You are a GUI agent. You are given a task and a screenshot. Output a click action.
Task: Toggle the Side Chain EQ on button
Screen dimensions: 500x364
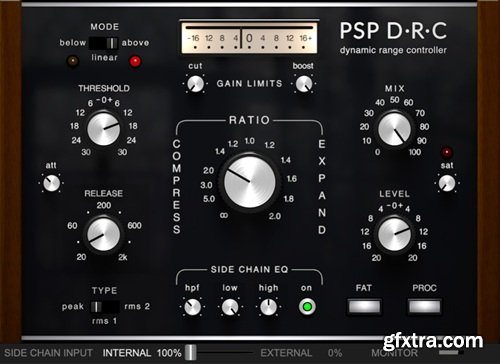(307, 307)
